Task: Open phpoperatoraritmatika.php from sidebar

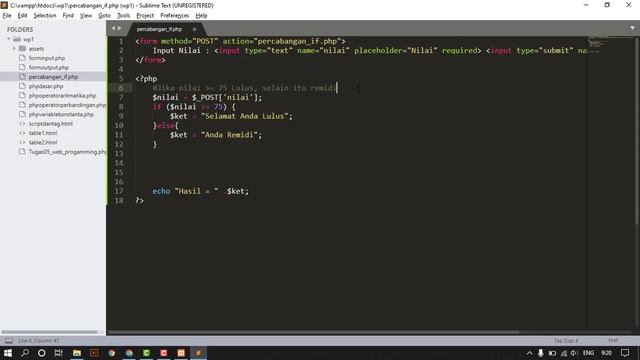Action: (x=62, y=96)
